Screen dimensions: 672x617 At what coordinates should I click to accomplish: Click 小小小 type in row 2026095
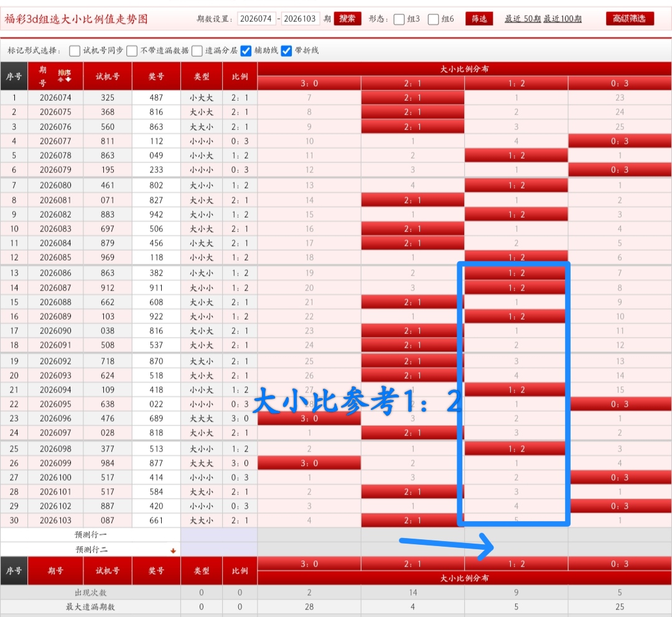(202, 404)
